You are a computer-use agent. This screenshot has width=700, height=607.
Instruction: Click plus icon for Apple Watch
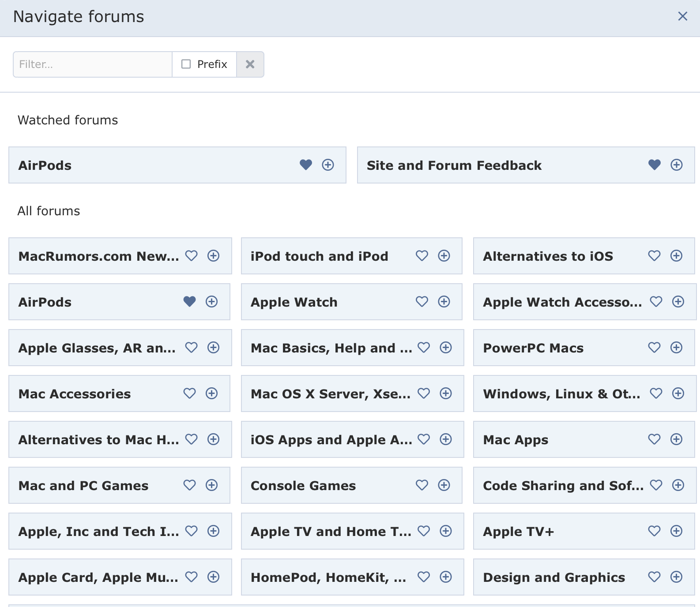[444, 302]
